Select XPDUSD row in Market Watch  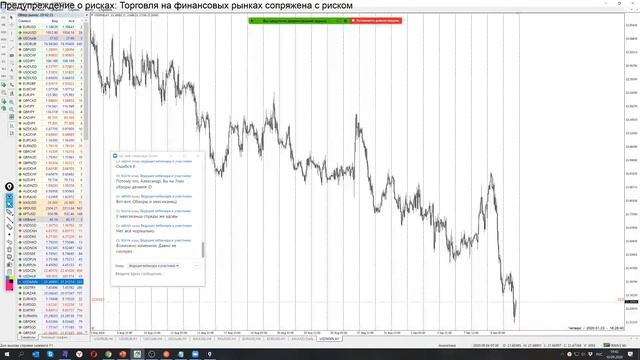coord(51,208)
